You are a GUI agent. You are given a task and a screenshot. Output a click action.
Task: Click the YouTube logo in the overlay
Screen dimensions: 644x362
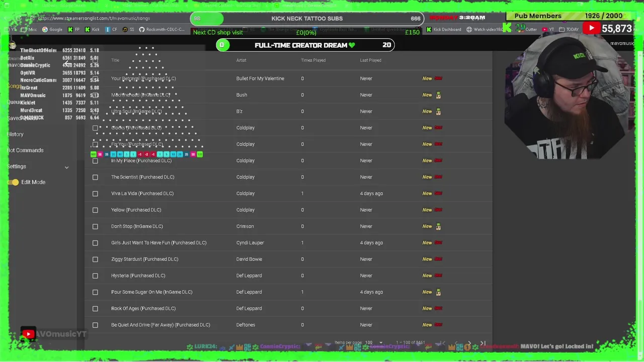[592, 28]
